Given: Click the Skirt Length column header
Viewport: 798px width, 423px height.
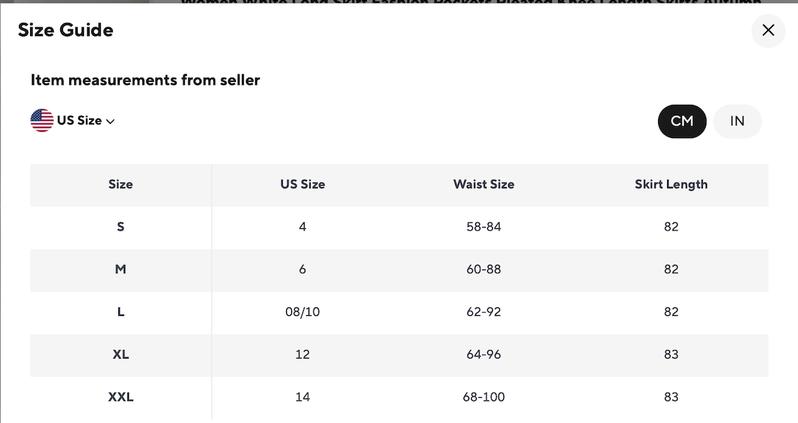Looking at the screenshot, I should tap(671, 184).
